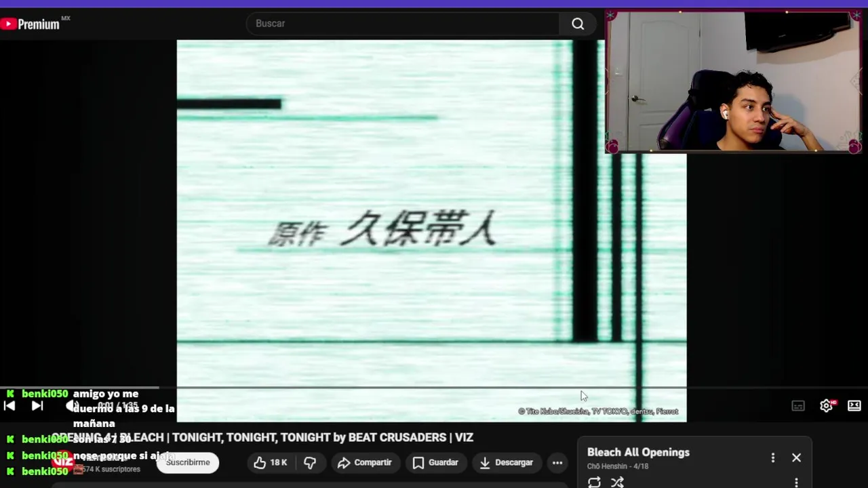Close the Bleach All Openings playlist panel
Screen dimensions: 868x488
pyautogui.click(x=797, y=458)
